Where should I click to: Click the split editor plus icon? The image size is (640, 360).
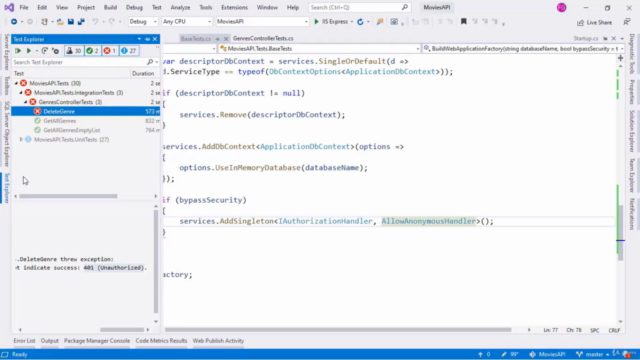click(620, 58)
